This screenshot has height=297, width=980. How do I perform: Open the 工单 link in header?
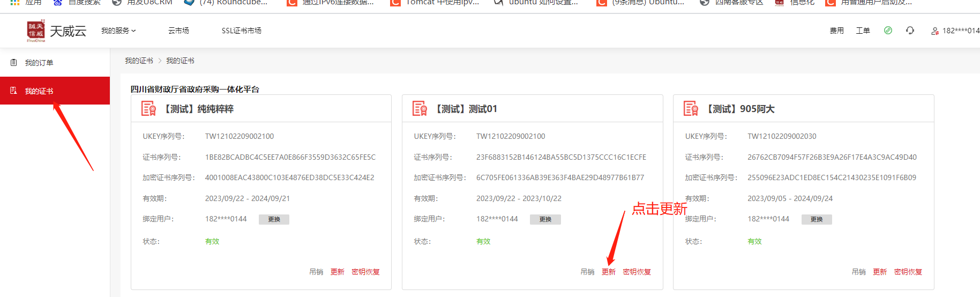(863, 31)
